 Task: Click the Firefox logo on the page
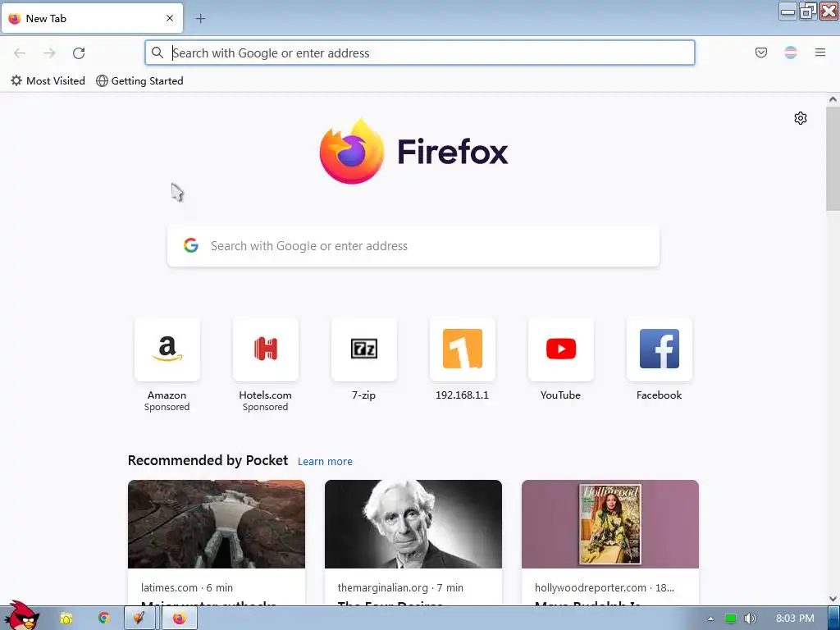coord(413,152)
